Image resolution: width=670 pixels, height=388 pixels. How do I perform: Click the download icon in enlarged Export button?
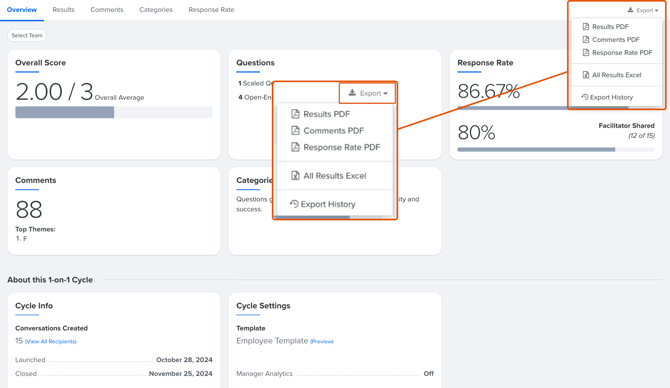click(x=352, y=93)
